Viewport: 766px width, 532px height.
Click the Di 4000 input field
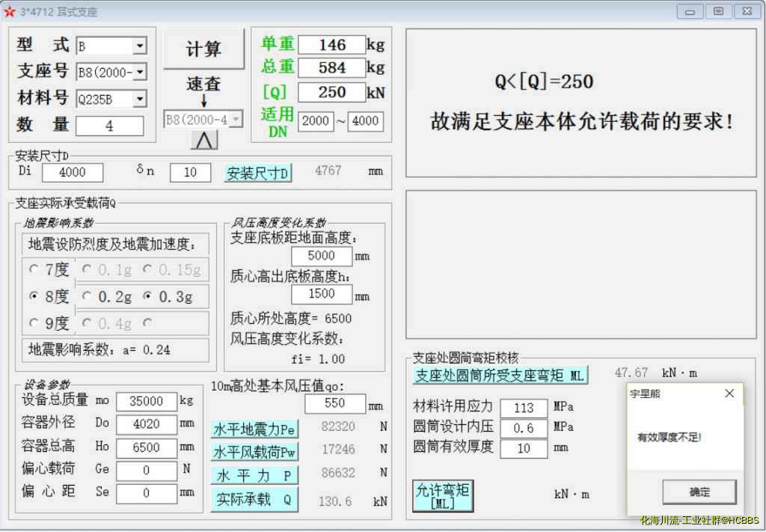73,172
